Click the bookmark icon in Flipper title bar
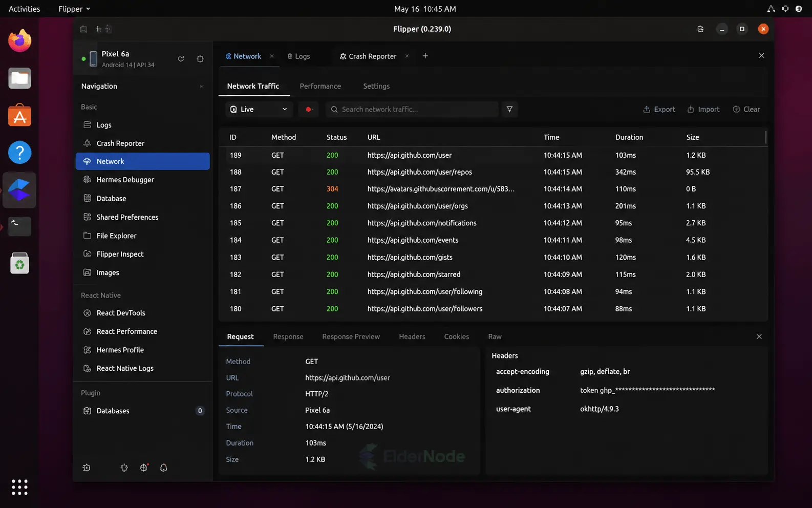This screenshot has height=508, width=812. (x=83, y=29)
